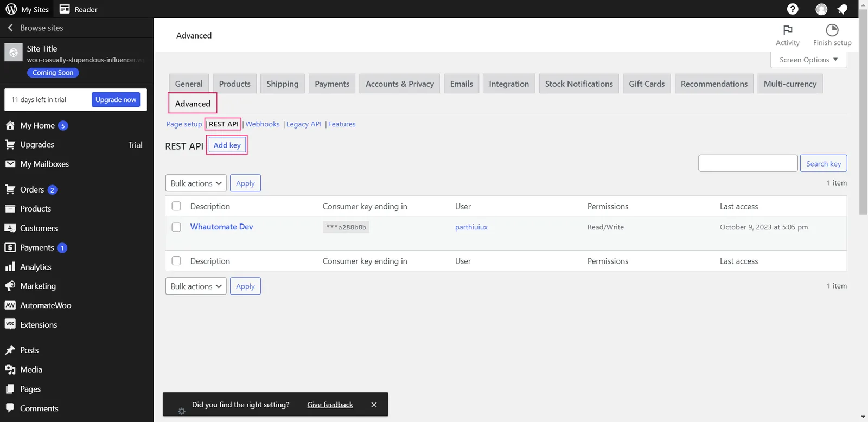This screenshot has height=422, width=868.
Task: Open the Legacy API sub-section link
Action: (x=304, y=124)
